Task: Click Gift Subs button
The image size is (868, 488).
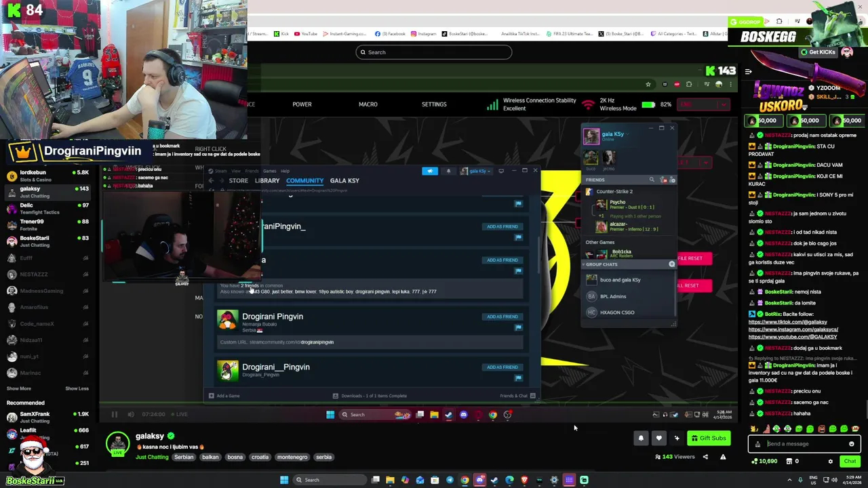Action: click(x=709, y=438)
